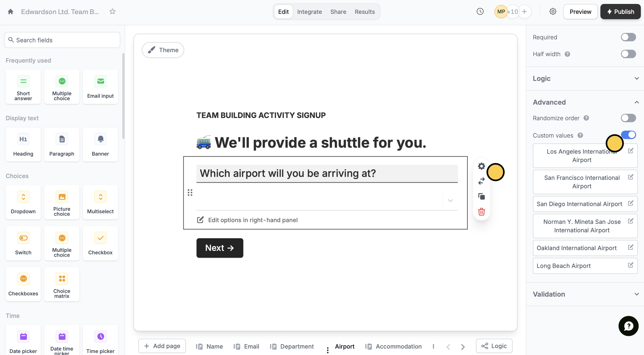Image resolution: width=644 pixels, height=355 pixels.
Task: Open version history clock icon
Action: 480,12
